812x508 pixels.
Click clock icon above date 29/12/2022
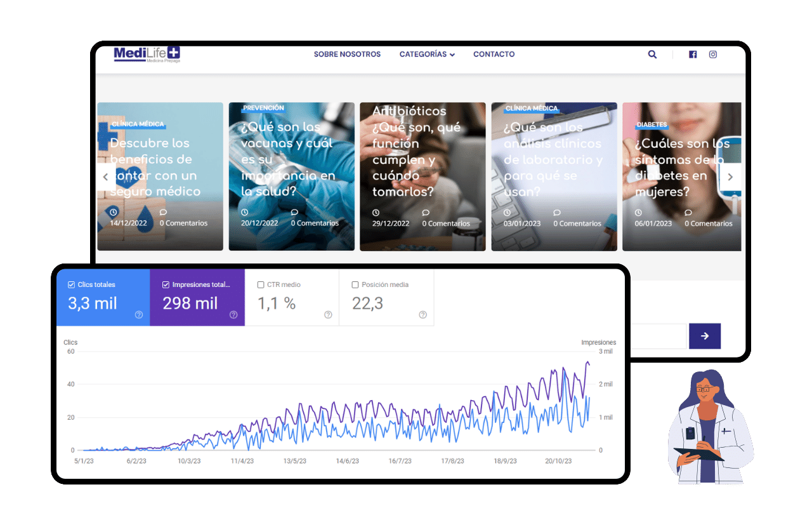376,212
